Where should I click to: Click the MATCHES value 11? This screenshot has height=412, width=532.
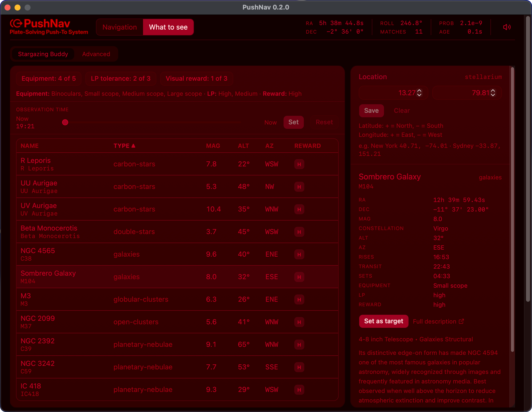[419, 32]
